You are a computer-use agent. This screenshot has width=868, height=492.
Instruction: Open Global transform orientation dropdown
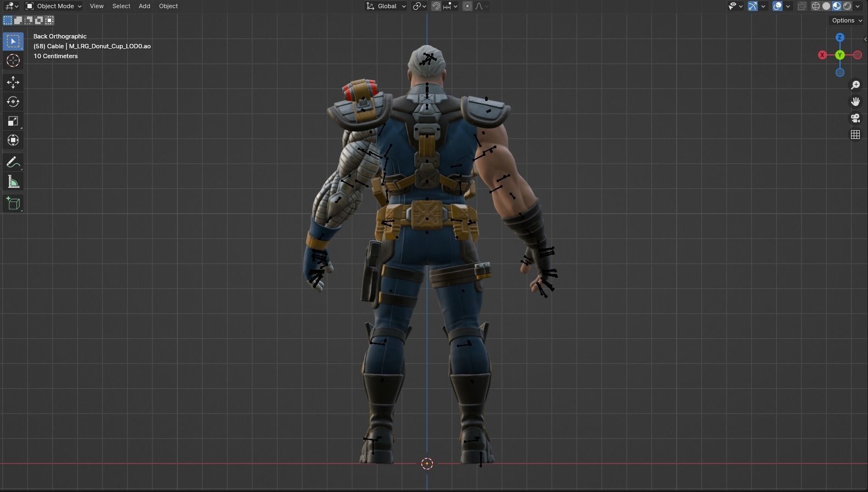point(386,6)
